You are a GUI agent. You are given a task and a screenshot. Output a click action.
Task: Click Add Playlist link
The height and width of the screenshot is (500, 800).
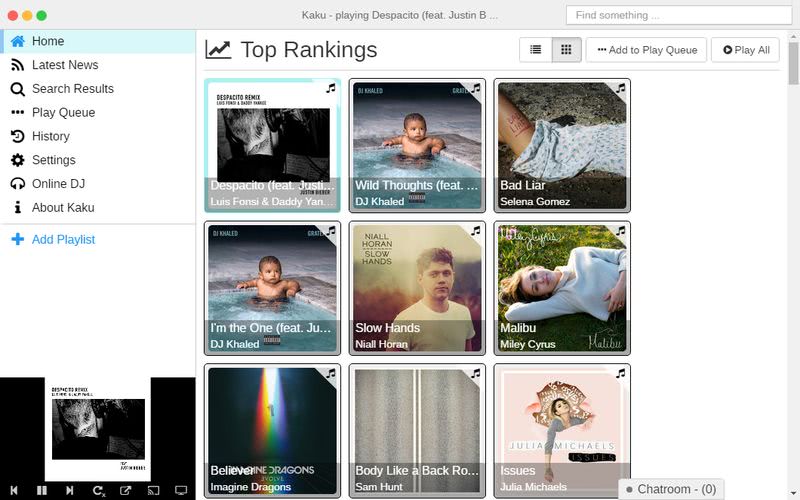click(63, 239)
